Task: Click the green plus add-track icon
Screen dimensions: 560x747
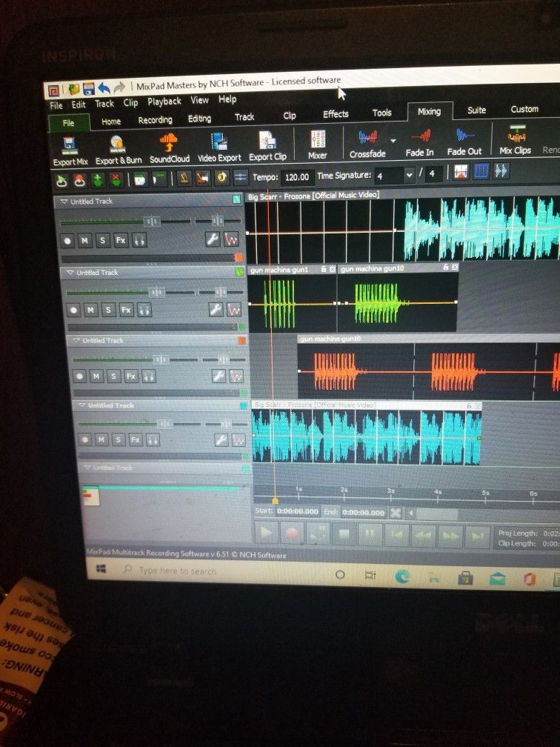Action: (98, 181)
